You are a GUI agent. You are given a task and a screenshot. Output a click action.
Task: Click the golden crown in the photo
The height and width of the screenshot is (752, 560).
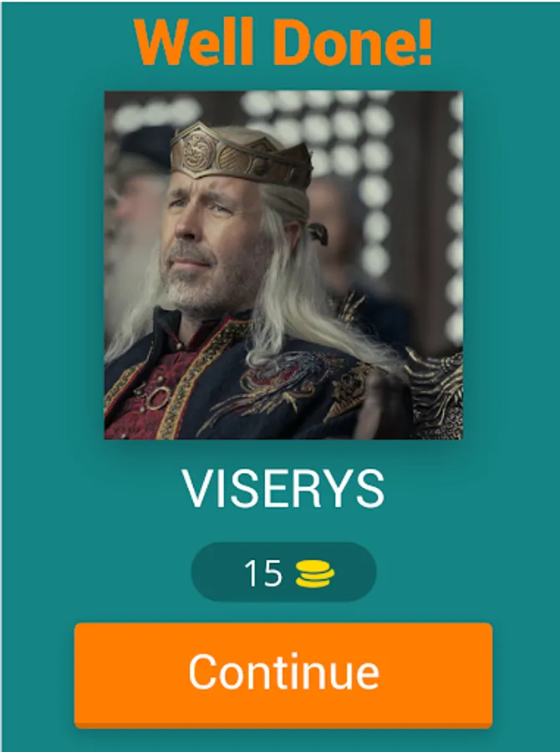(x=242, y=155)
